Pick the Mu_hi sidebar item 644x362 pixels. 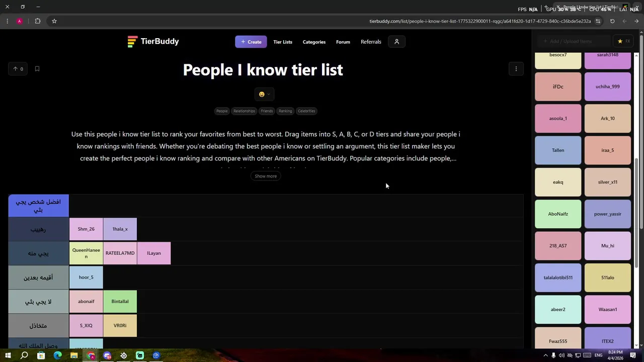click(608, 246)
